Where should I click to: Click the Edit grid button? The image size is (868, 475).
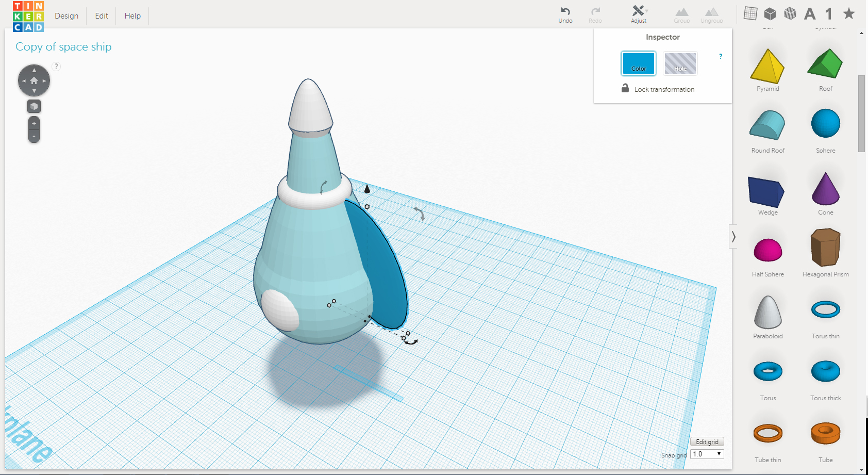tap(707, 442)
